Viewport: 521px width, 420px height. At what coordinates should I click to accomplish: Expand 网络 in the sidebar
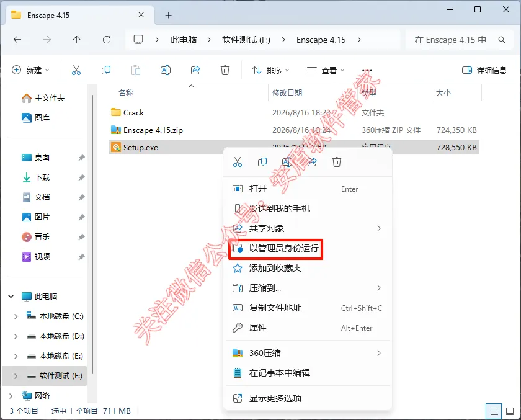(x=11, y=396)
